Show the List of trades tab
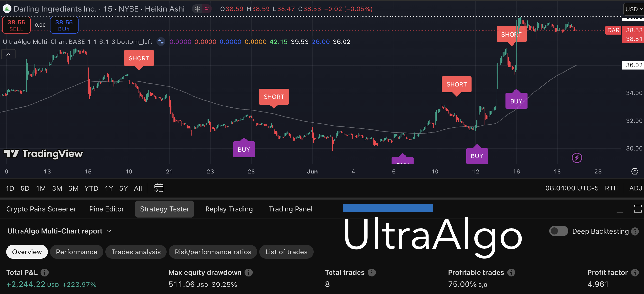The height and width of the screenshot is (294, 644). coord(286,252)
